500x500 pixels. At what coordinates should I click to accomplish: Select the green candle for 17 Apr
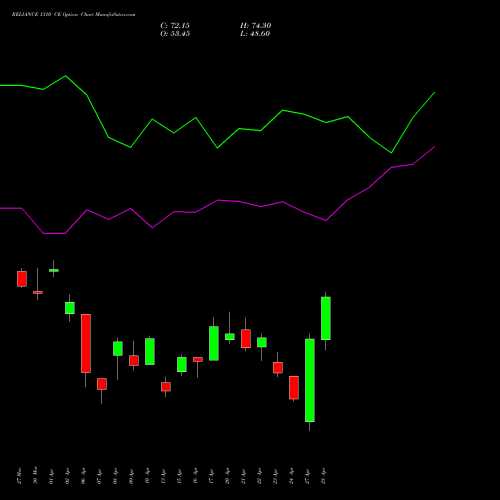[x=214, y=343]
